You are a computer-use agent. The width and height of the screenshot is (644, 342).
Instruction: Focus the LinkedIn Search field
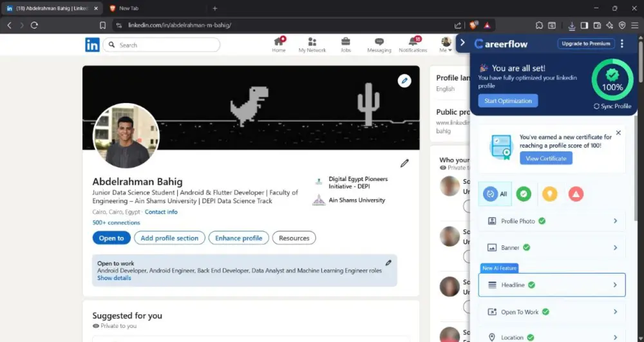[x=162, y=44]
